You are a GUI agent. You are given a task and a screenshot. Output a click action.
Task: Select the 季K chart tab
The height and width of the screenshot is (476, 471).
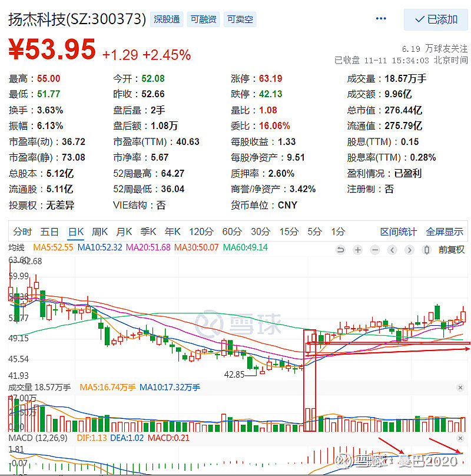[x=148, y=232]
